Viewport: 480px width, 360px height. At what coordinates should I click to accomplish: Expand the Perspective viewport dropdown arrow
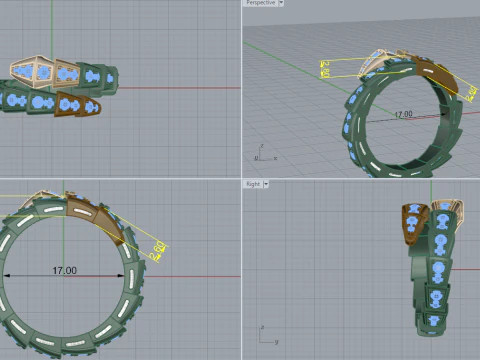coord(281,3)
